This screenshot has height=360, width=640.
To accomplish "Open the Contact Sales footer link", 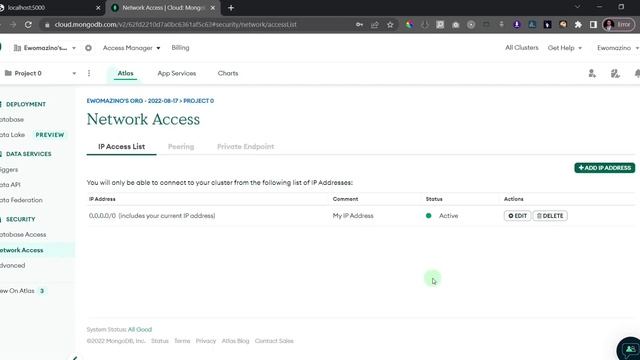I will coord(274,341).
